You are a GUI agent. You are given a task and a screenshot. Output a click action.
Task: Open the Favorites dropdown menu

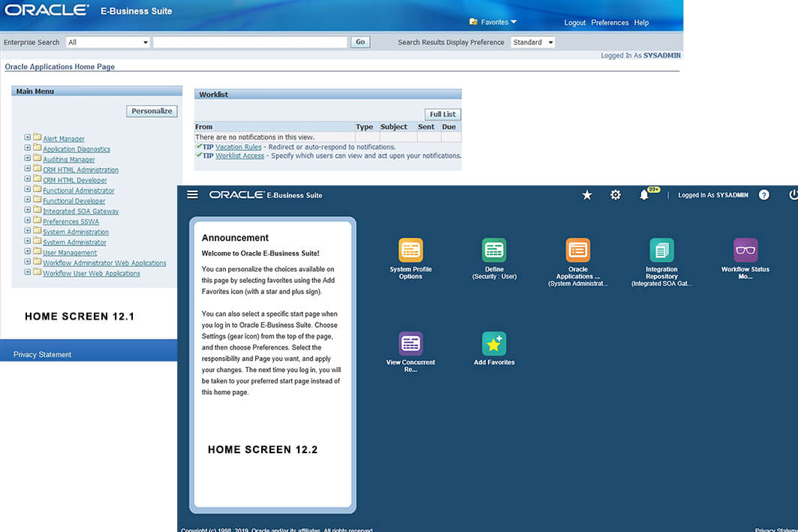point(498,22)
